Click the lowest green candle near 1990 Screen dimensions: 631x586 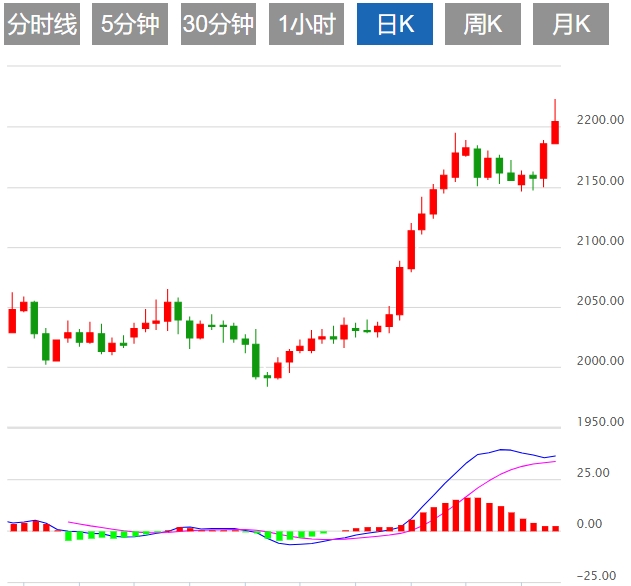(256, 360)
